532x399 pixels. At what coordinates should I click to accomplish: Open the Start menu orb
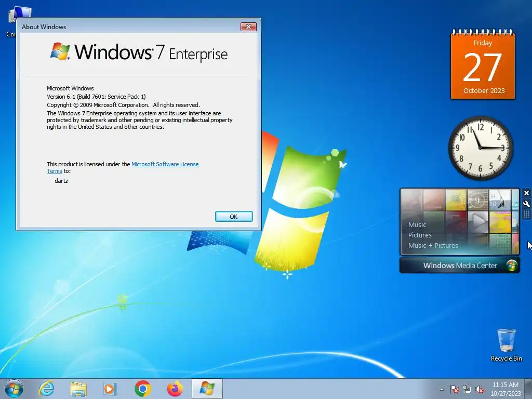[x=14, y=389]
